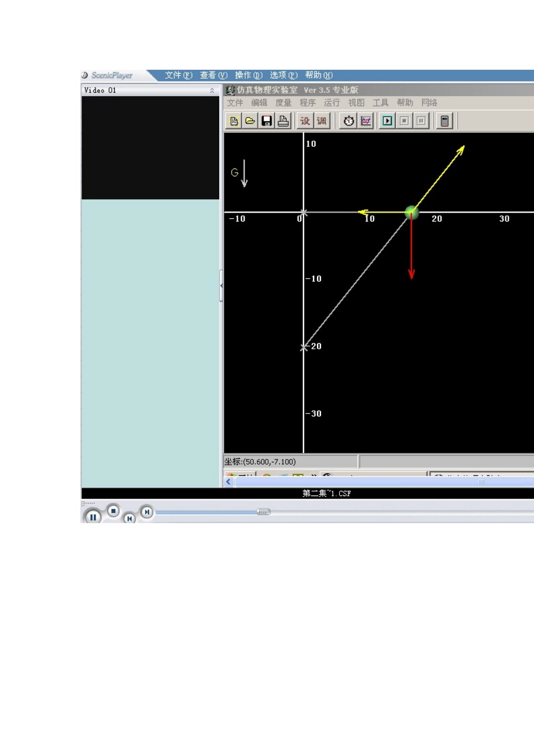
Task: Click the playback progress slider thumb
Action: [x=264, y=512]
